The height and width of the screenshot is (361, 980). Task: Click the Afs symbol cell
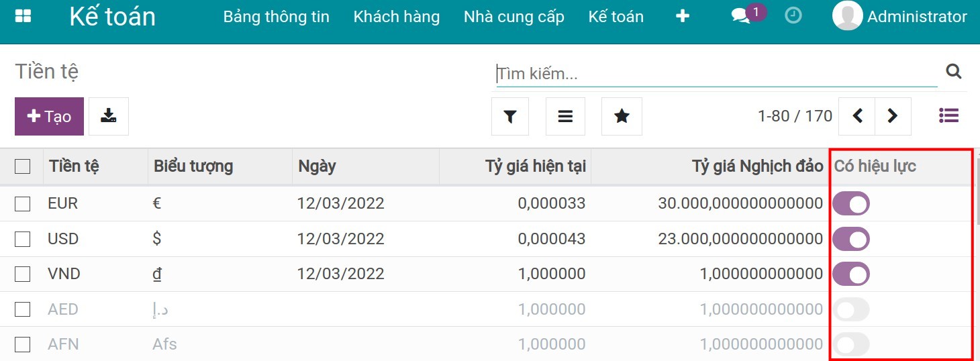[x=164, y=344]
